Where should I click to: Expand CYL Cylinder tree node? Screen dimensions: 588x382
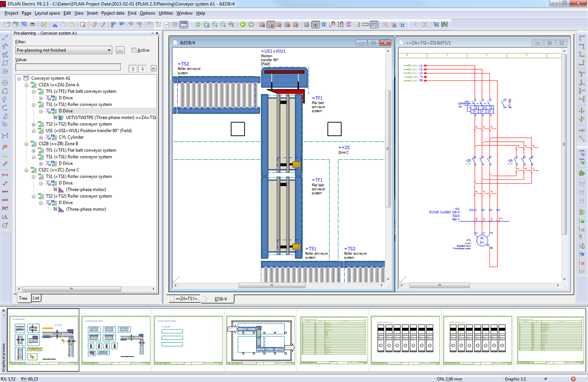(41, 137)
